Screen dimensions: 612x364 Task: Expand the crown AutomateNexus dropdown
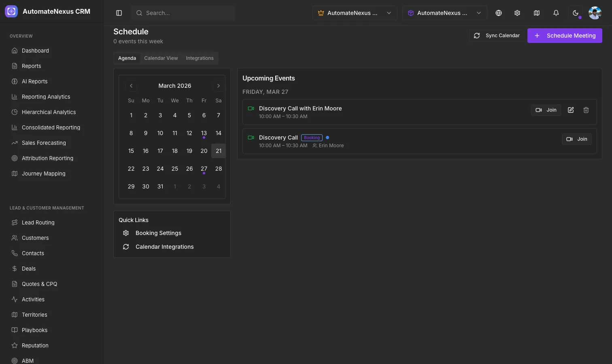355,13
